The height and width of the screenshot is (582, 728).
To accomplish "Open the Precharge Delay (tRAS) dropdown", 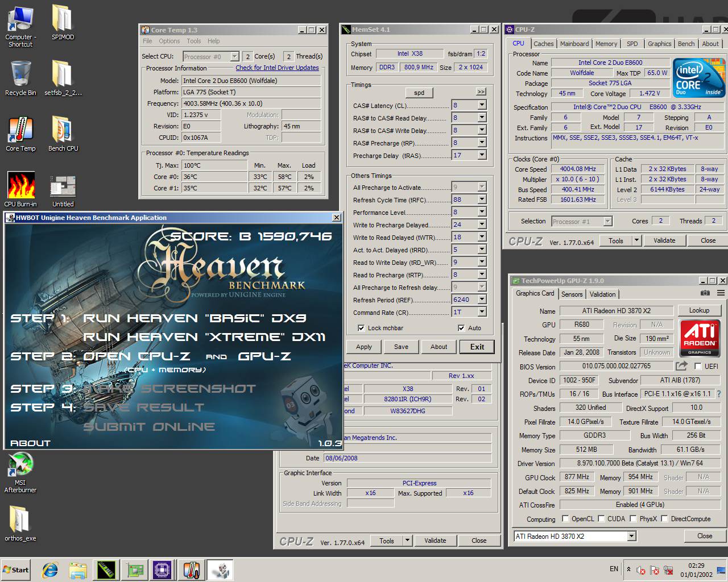I will (x=482, y=155).
